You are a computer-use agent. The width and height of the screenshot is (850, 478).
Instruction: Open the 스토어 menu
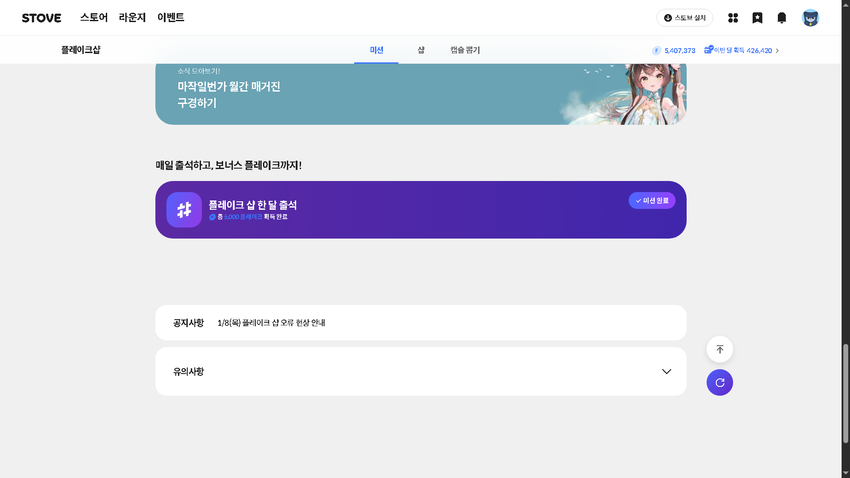tap(94, 18)
